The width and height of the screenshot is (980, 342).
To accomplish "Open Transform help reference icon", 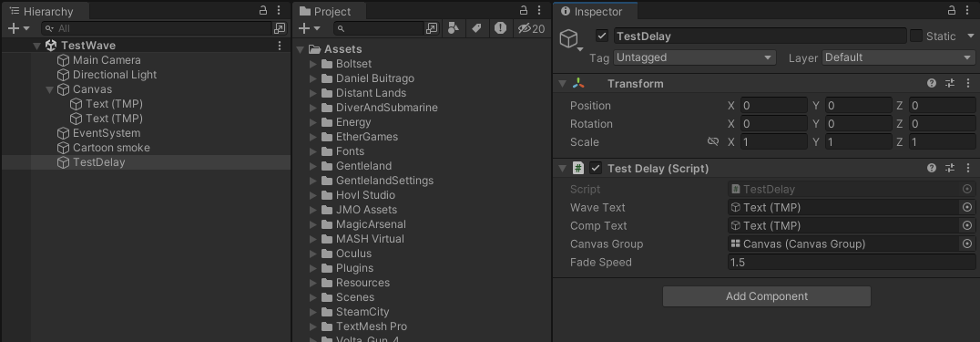I will coord(932,83).
